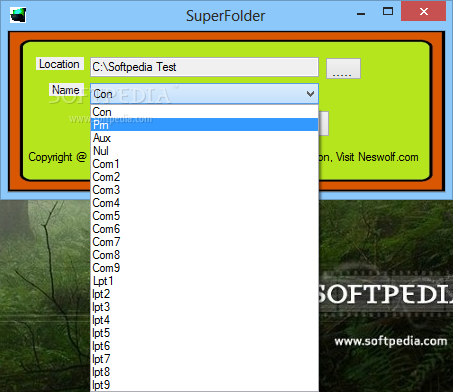Screen dimensions: 453x392
Task: Maximize the SuperFolder window
Action: (x=388, y=12)
